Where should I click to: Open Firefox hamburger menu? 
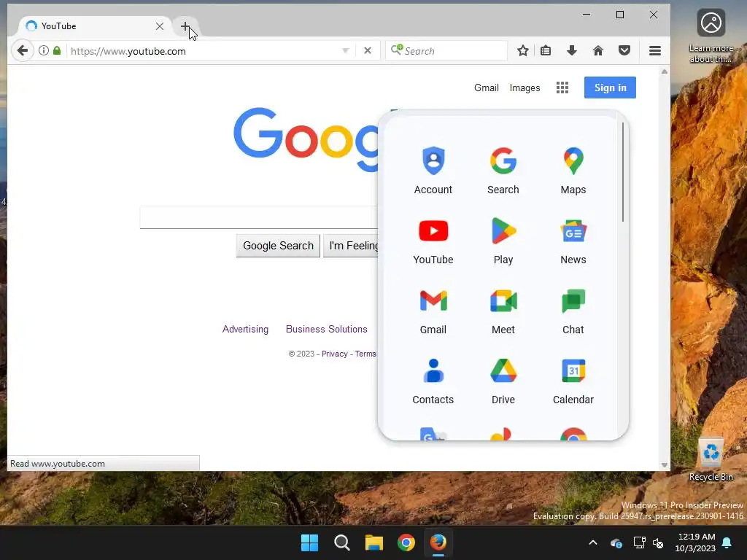655,50
